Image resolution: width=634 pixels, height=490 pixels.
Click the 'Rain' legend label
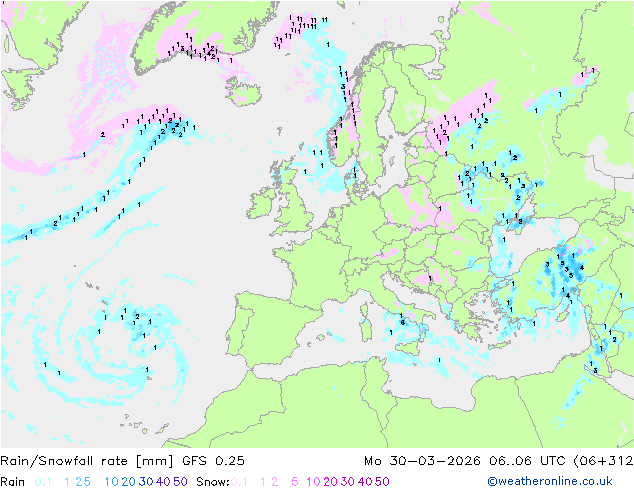[13, 482]
